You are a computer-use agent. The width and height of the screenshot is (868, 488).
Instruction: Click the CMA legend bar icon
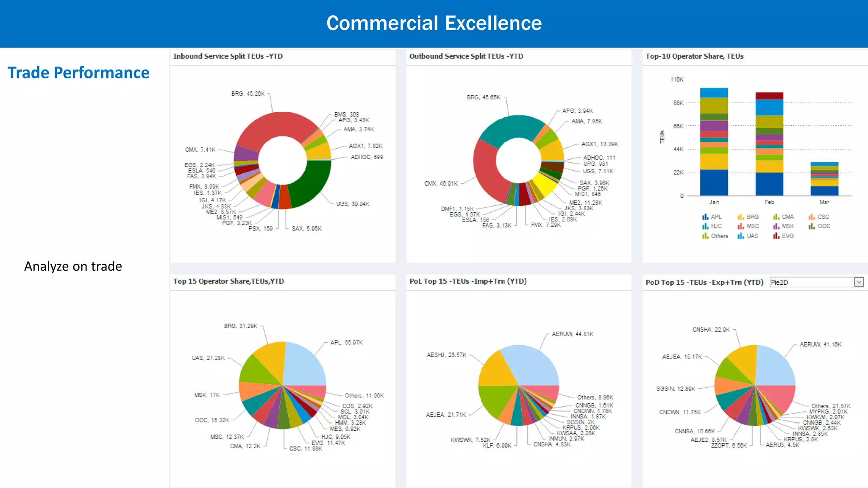[776, 217]
